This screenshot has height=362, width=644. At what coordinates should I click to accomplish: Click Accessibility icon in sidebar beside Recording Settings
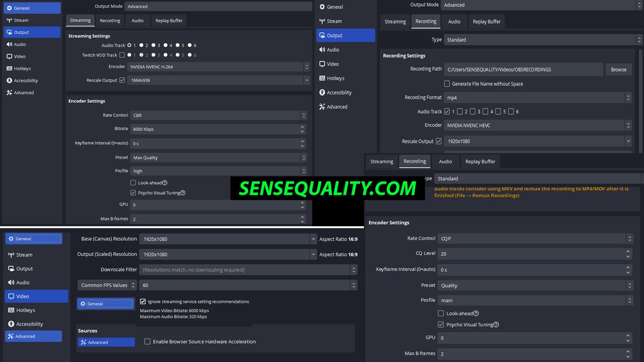(x=322, y=92)
